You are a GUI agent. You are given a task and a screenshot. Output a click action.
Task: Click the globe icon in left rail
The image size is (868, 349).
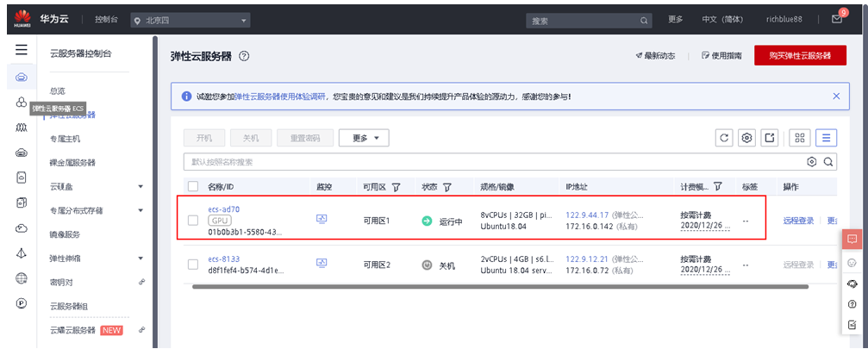tap(21, 278)
